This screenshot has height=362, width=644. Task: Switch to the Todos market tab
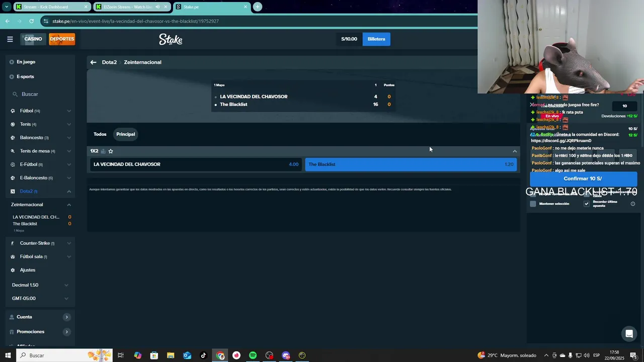point(100,134)
